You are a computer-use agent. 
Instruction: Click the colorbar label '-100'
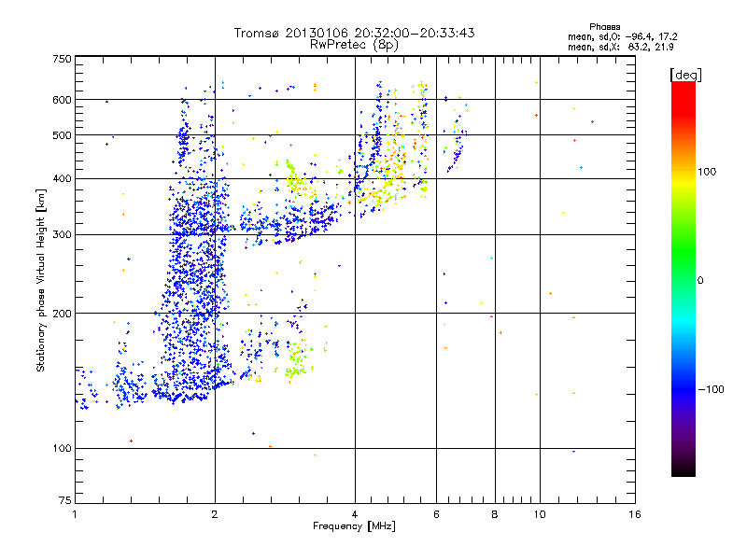[711, 389]
